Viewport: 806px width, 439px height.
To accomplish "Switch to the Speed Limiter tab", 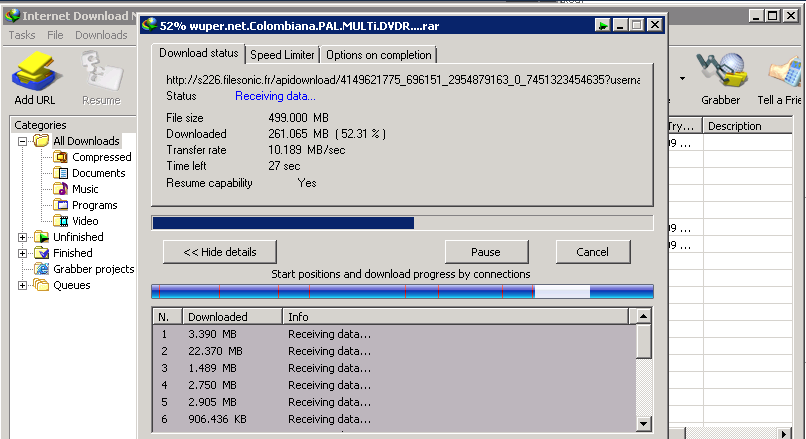I will pyautogui.click(x=282, y=55).
